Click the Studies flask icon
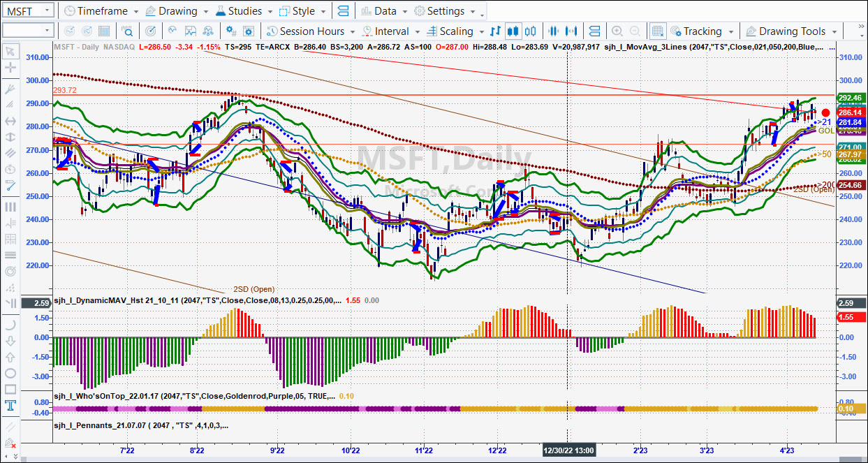Screen dimensions: 868x463 coord(220,11)
